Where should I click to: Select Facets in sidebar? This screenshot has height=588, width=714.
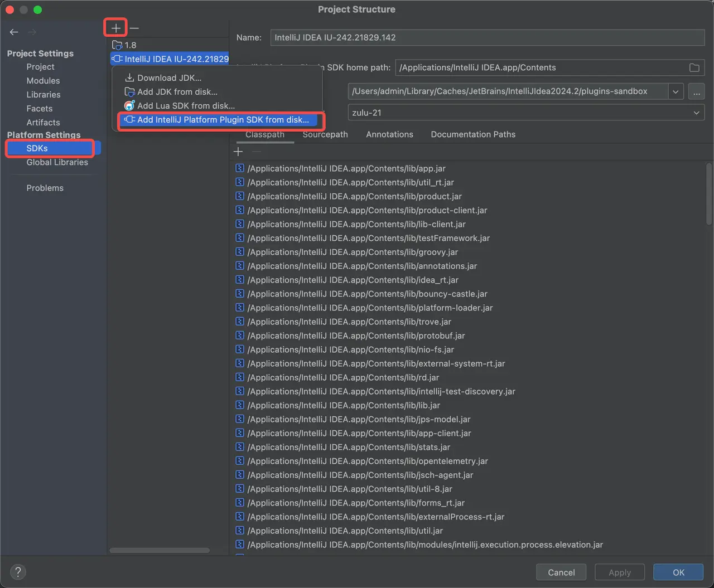click(40, 109)
